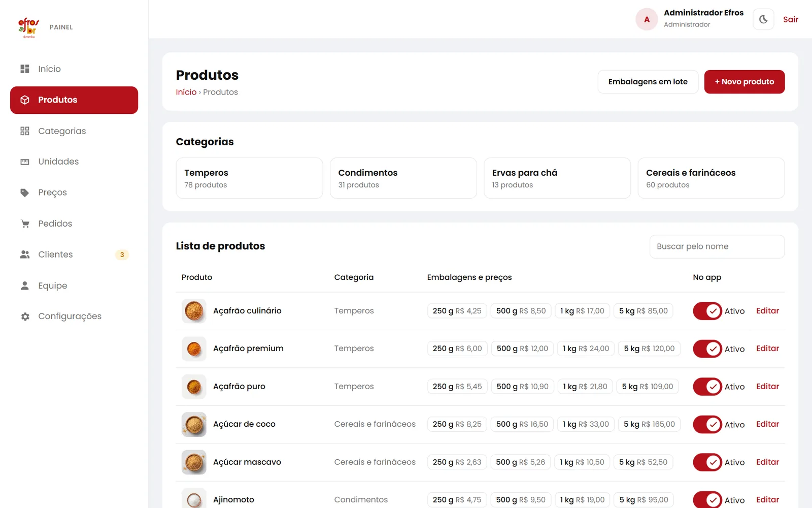812x508 pixels.
Task: Open Início from the dashboard icon
Action: pyautogui.click(x=25, y=69)
